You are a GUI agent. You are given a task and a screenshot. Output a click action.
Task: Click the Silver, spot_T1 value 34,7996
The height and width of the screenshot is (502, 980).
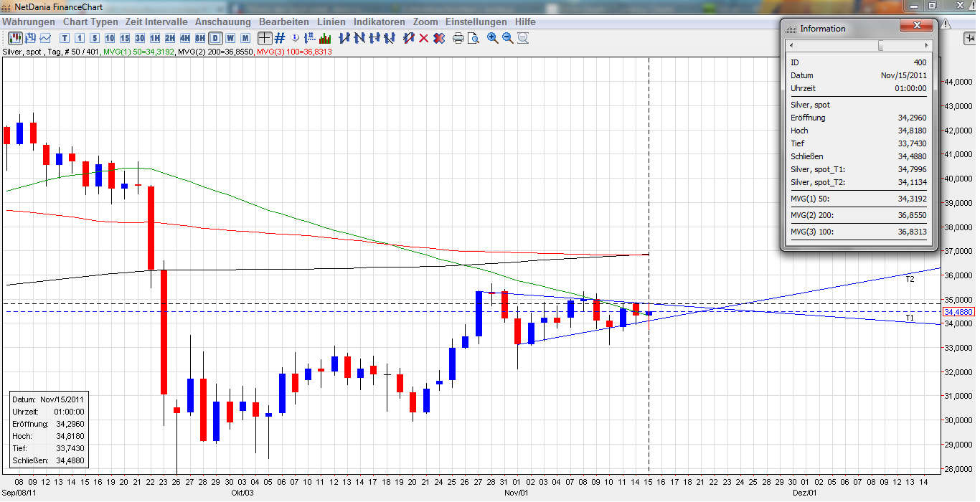pos(912,169)
